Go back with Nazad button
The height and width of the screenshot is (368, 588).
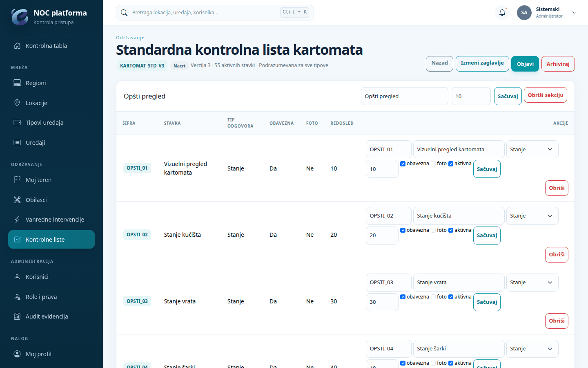(x=440, y=63)
